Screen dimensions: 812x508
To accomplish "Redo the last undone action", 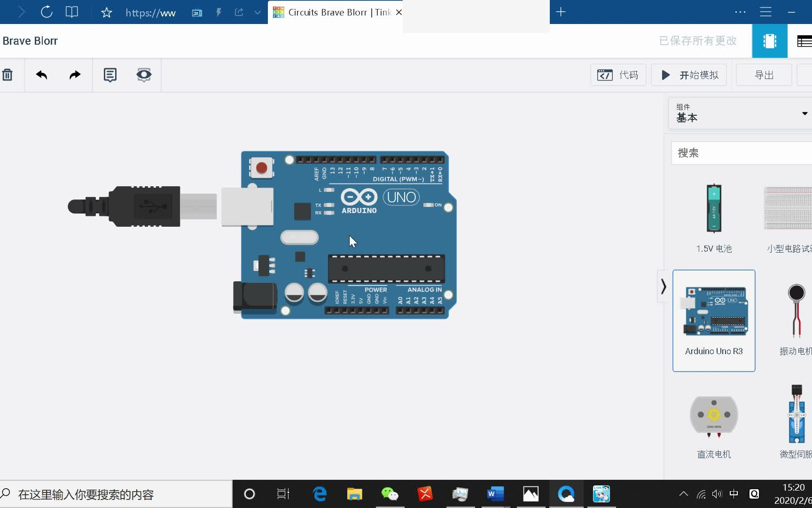I will pyautogui.click(x=75, y=75).
